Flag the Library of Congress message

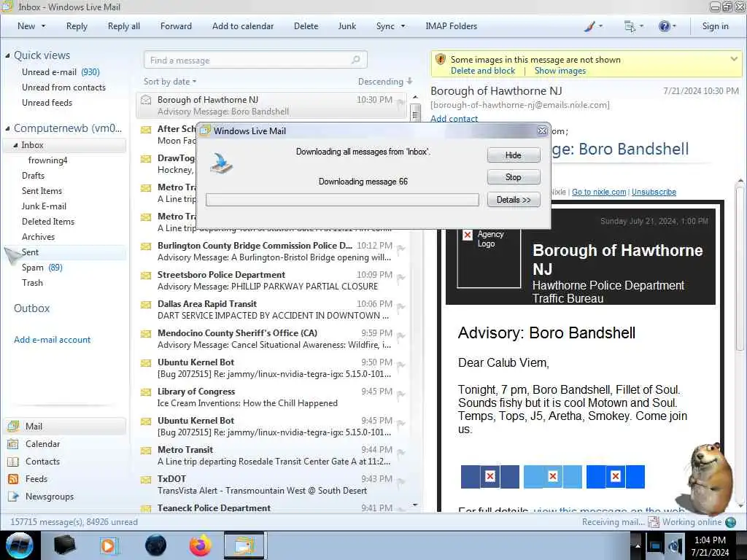(x=400, y=394)
